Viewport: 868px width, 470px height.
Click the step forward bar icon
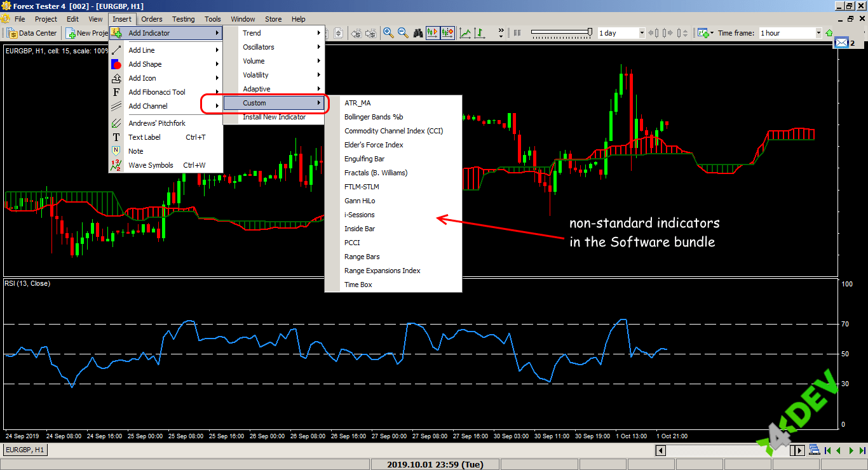(x=668, y=32)
